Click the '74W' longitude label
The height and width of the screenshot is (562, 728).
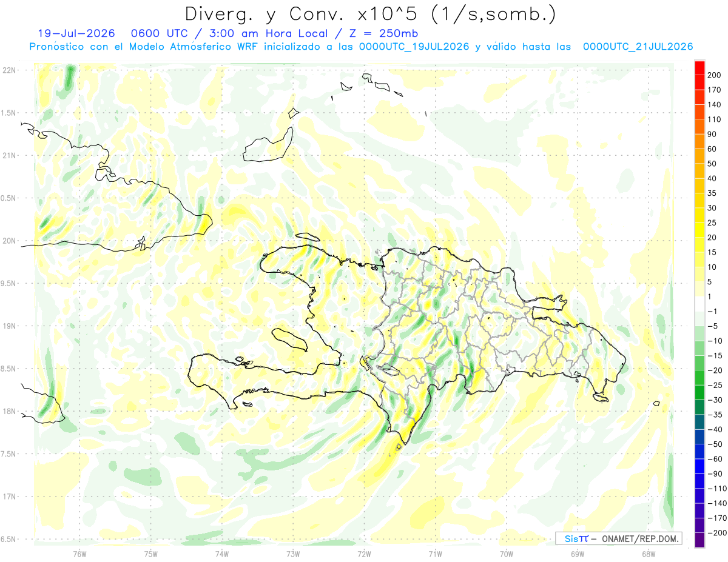222,554
